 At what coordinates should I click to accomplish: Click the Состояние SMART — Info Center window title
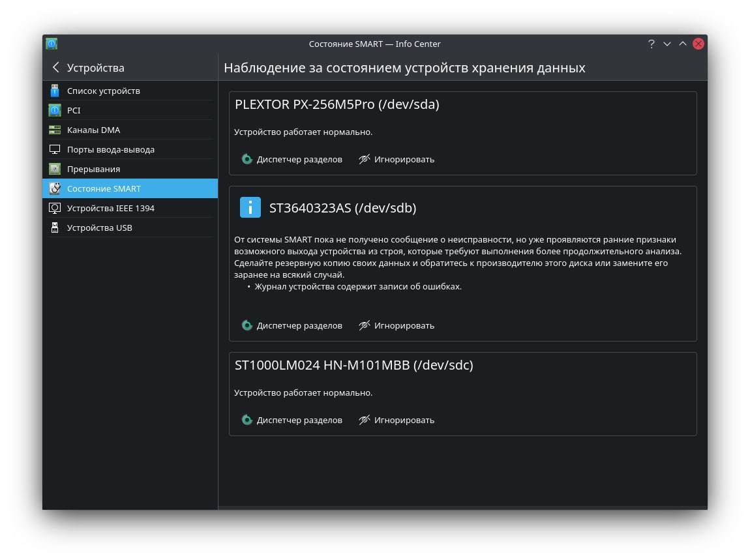pos(374,44)
